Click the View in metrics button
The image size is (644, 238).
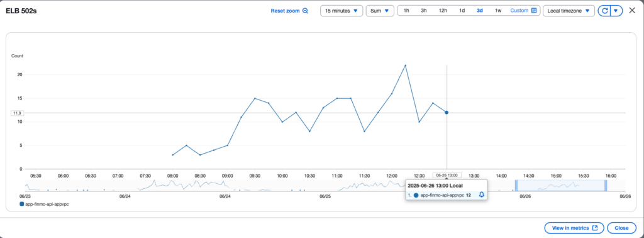574,228
